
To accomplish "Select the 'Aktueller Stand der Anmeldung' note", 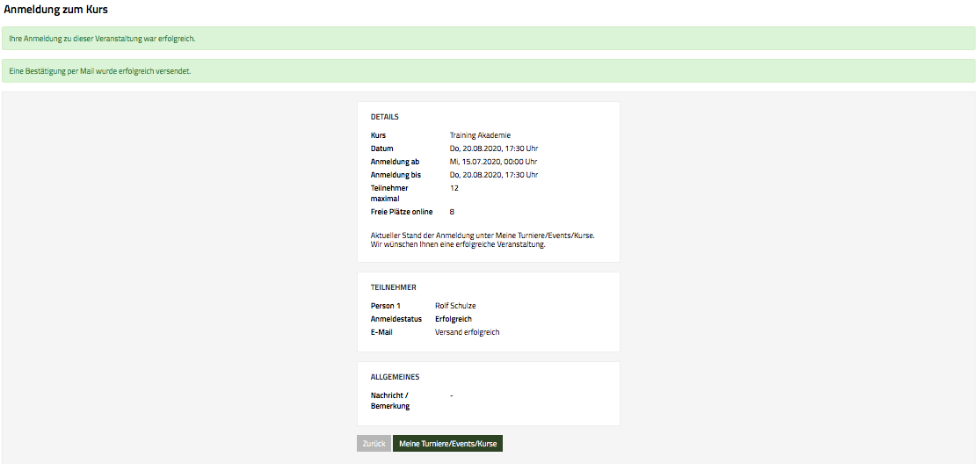I will (483, 236).
